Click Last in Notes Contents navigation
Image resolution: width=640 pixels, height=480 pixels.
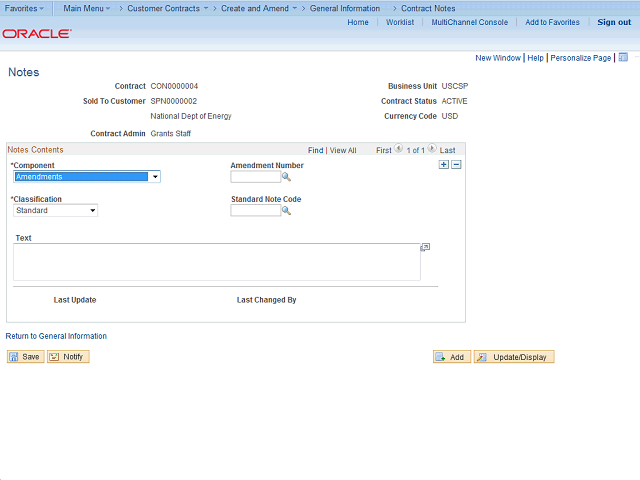[x=447, y=150]
